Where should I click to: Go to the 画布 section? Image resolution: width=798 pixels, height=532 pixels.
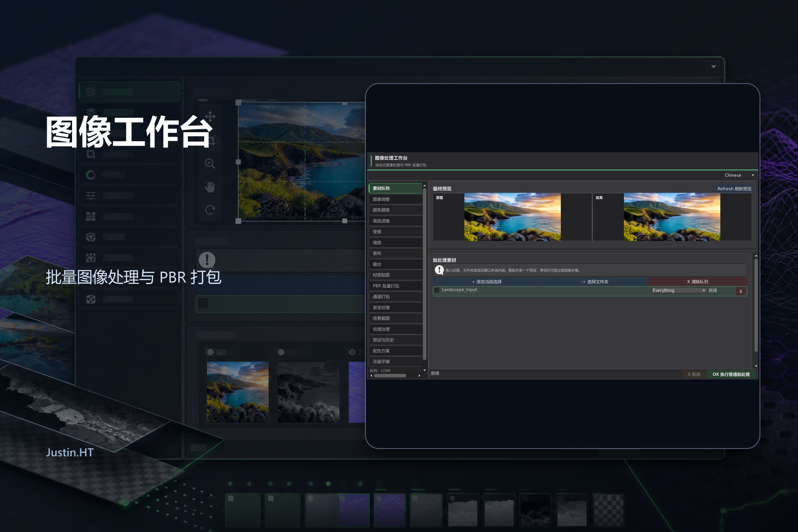pyautogui.click(x=395, y=253)
